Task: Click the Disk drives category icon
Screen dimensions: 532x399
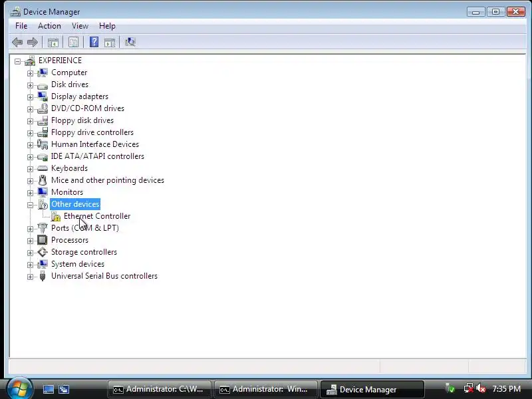Action: click(x=43, y=85)
